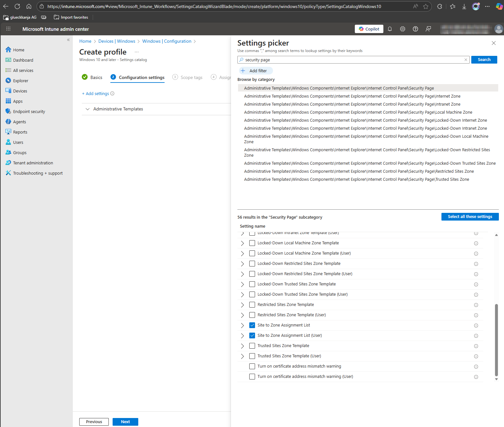Viewport: 504px width, 427px height.
Task: Open the feedback icon in header
Action: 428,29
